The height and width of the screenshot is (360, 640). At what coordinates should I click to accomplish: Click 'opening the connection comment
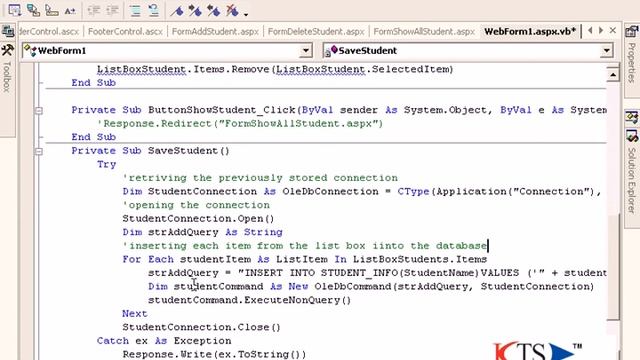196,205
